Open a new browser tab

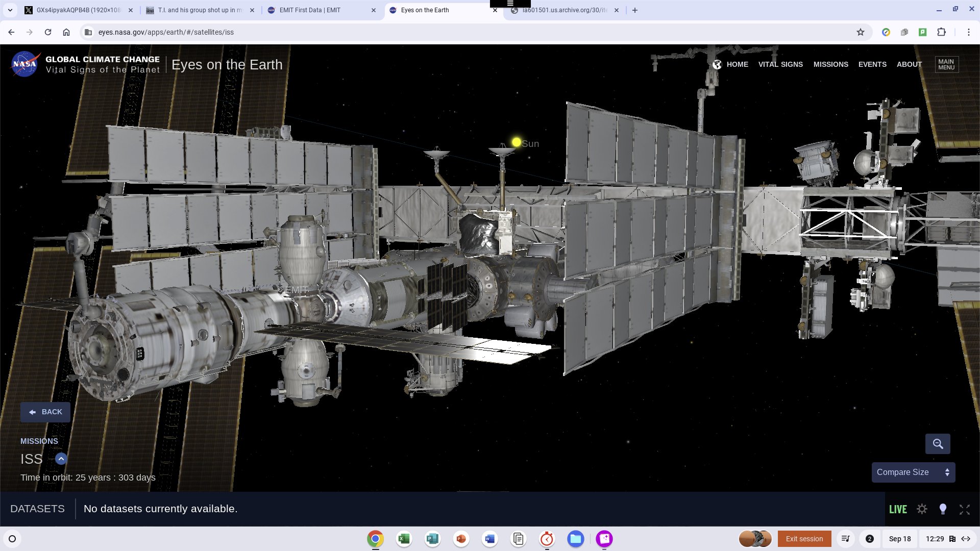[634, 10]
